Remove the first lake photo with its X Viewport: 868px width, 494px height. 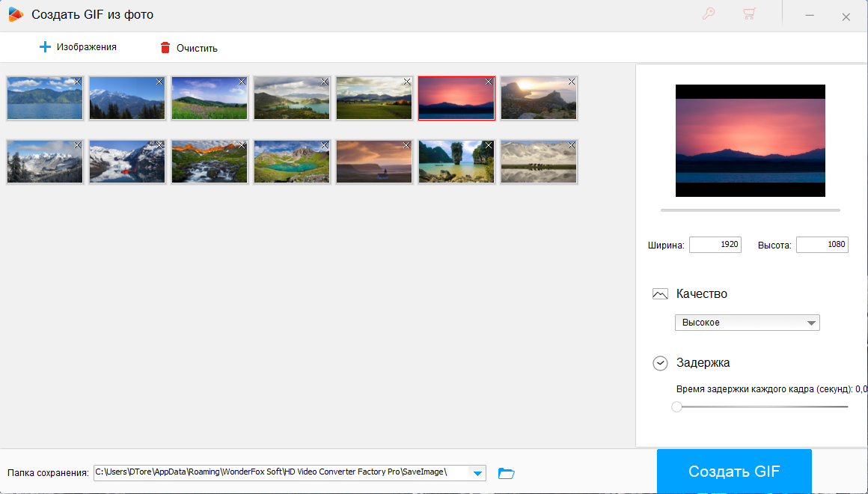pyautogui.click(x=77, y=82)
